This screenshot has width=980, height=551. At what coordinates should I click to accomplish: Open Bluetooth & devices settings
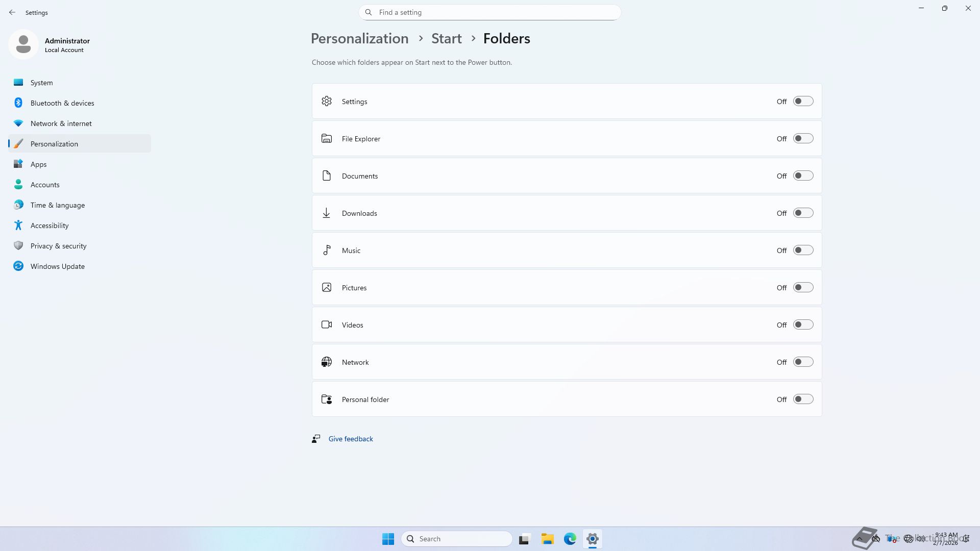[62, 103]
